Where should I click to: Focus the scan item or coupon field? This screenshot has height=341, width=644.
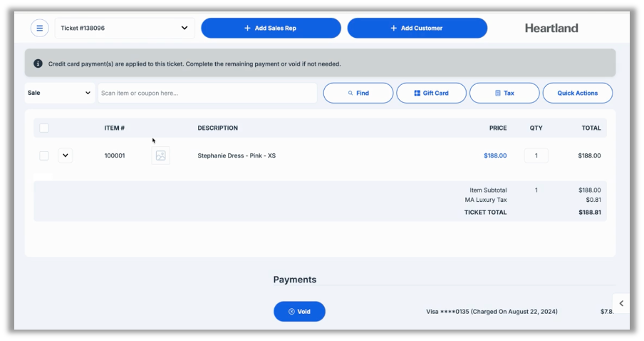pos(207,93)
